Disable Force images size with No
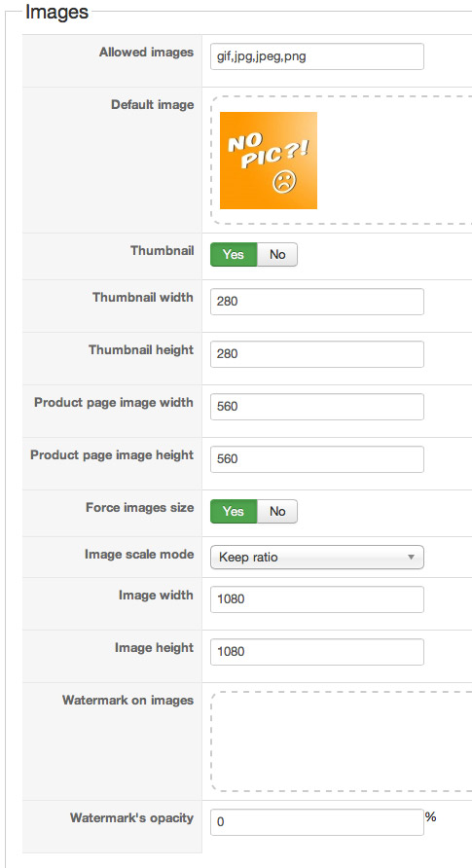 pyautogui.click(x=277, y=512)
